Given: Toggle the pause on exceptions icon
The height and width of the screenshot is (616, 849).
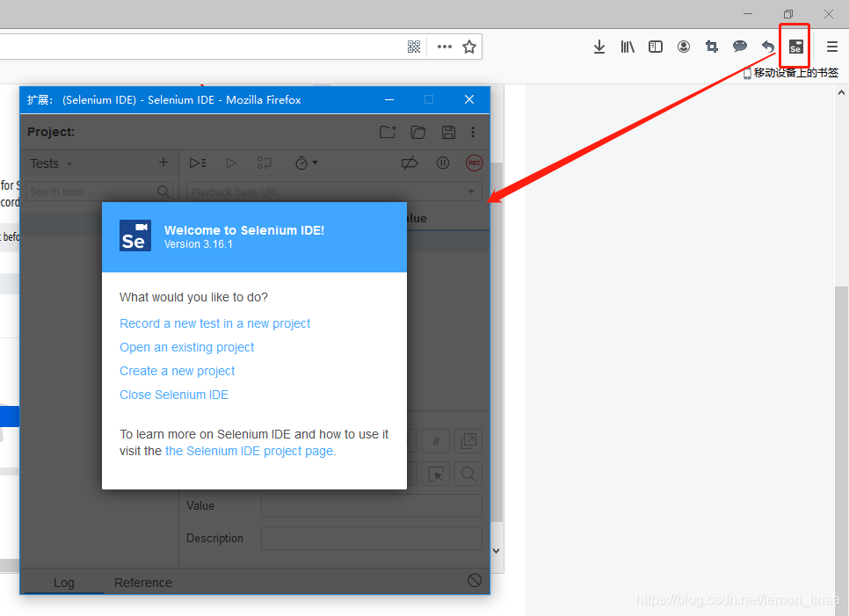Looking at the screenshot, I should point(443,163).
